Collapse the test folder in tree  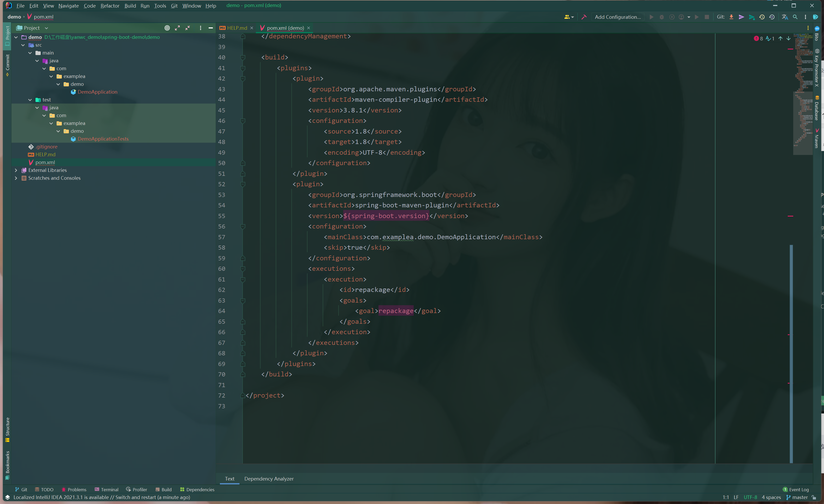[x=30, y=100]
